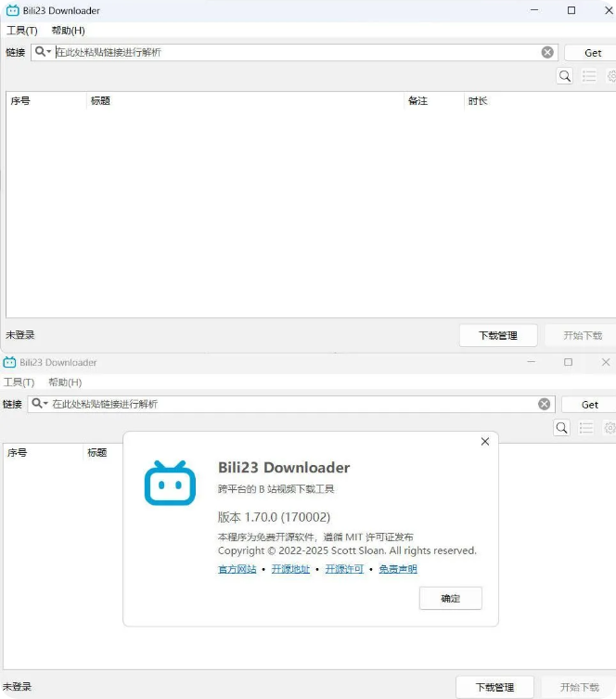This screenshot has width=616, height=699.
Task: Click 开始下载 in upper window
Action: (x=582, y=335)
